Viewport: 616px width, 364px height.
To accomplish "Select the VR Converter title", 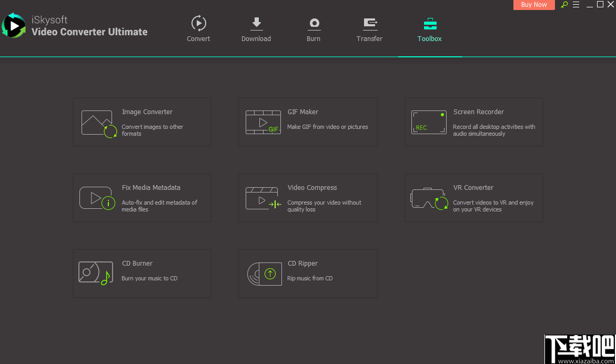I will (x=473, y=188).
